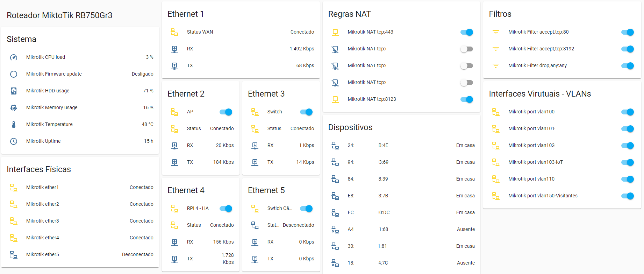Turn off vlan150-Visitantes port toggle
644x274 pixels.
(x=628, y=196)
